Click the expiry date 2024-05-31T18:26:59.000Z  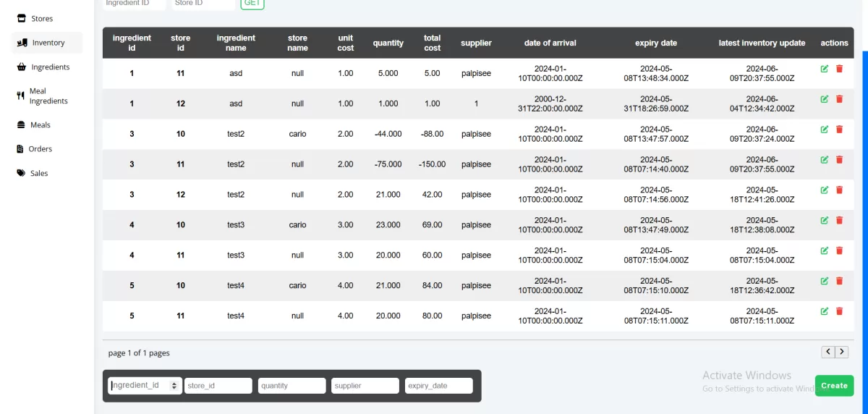tap(656, 103)
